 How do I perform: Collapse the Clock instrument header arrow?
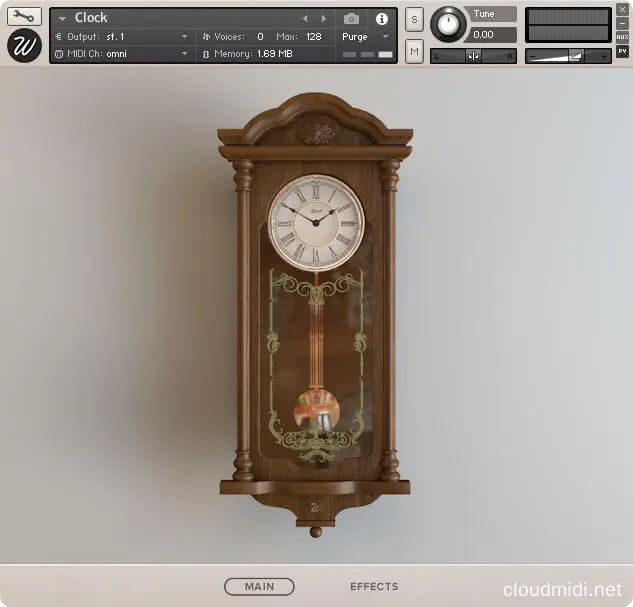62,18
